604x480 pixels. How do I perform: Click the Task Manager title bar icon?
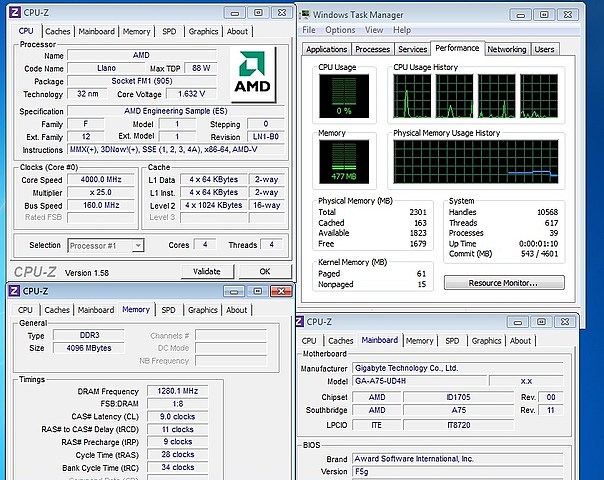click(305, 14)
